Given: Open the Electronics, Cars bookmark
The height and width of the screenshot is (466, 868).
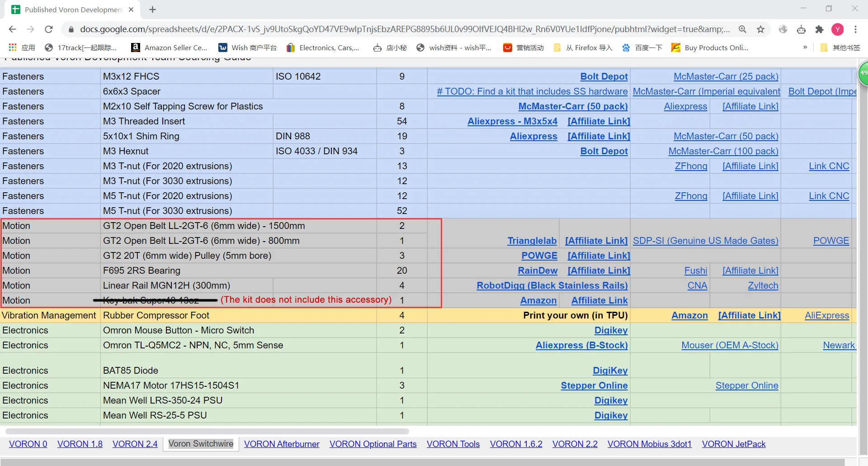Looking at the screenshot, I should (x=323, y=48).
